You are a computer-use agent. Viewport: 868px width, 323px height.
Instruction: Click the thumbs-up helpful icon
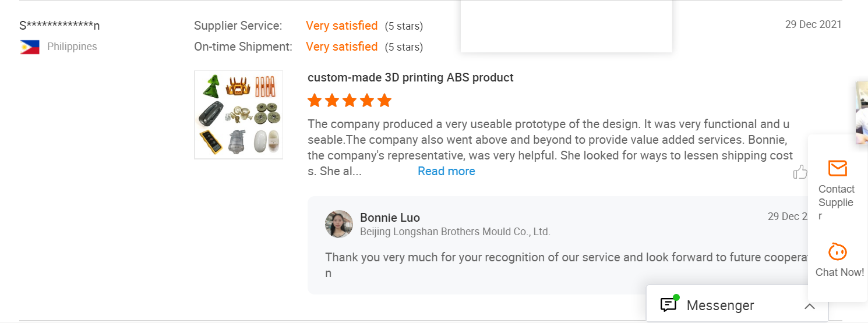click(800, 172)
